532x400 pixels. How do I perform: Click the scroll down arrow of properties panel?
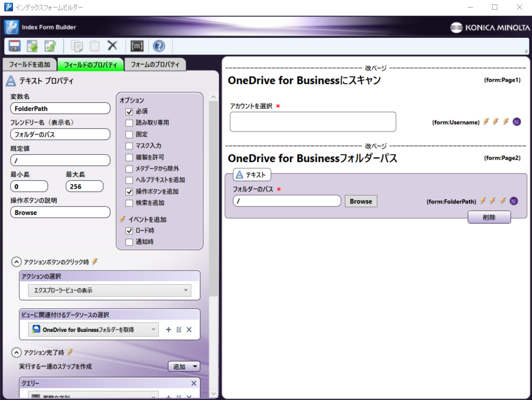(x=214, y=394)
